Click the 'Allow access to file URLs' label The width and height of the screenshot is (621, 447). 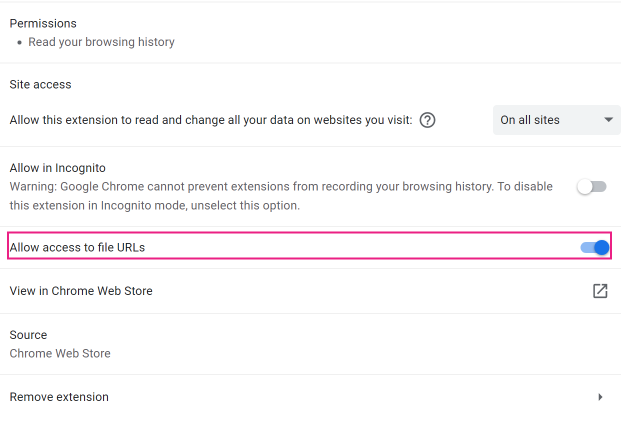(x=83, y=247)
